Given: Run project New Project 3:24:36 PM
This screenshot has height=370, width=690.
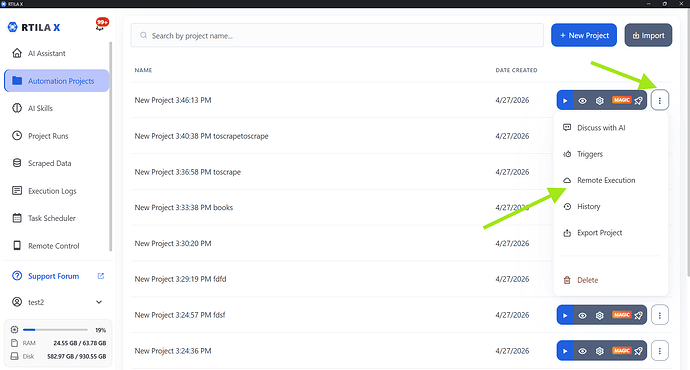Looking at the screenshot, I should point(565,351).
